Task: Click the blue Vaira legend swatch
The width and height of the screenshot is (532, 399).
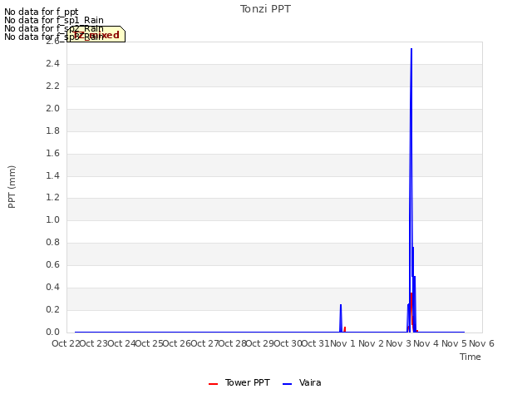Action: [287, 384]
